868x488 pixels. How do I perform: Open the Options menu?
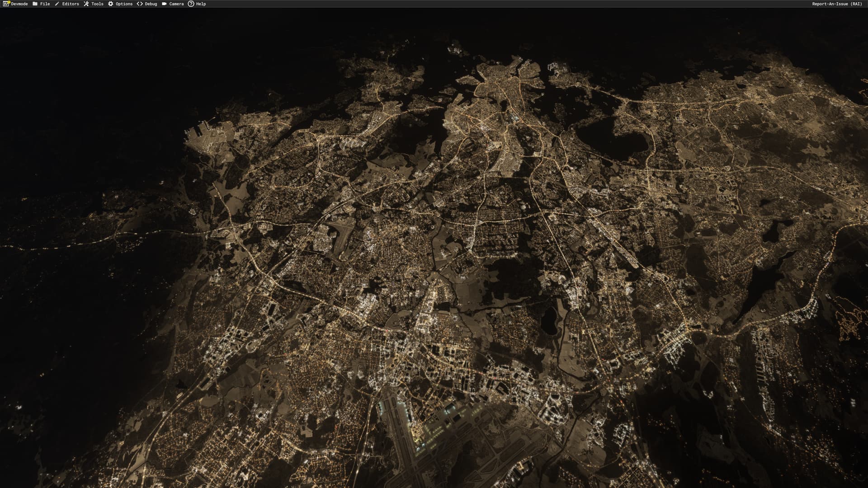(x=124, y=4)
